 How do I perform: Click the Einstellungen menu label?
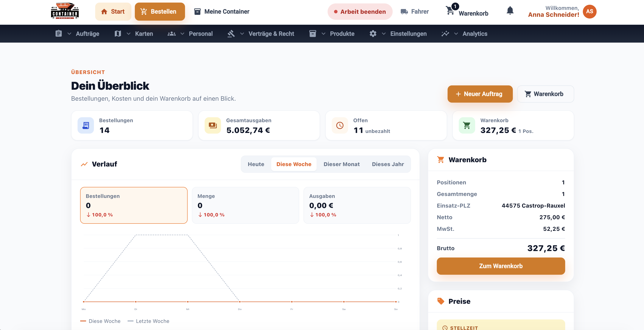pos(408,34)
